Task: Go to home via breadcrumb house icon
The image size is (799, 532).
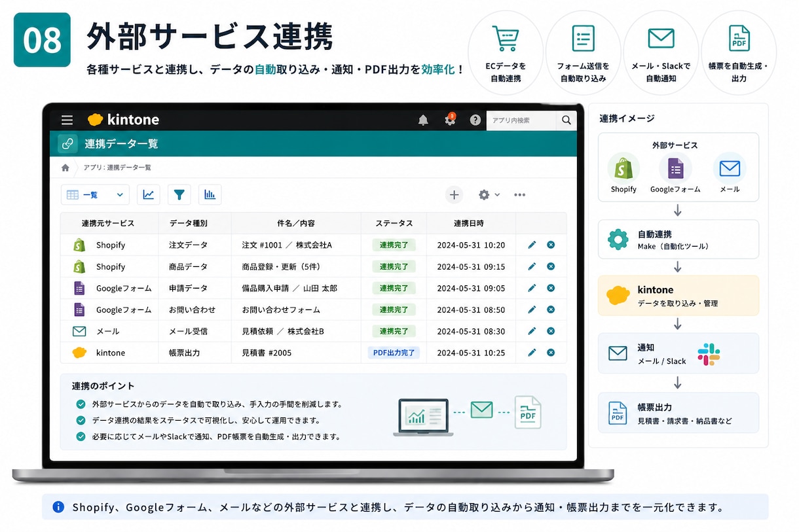Action: [x=65, y=168]
